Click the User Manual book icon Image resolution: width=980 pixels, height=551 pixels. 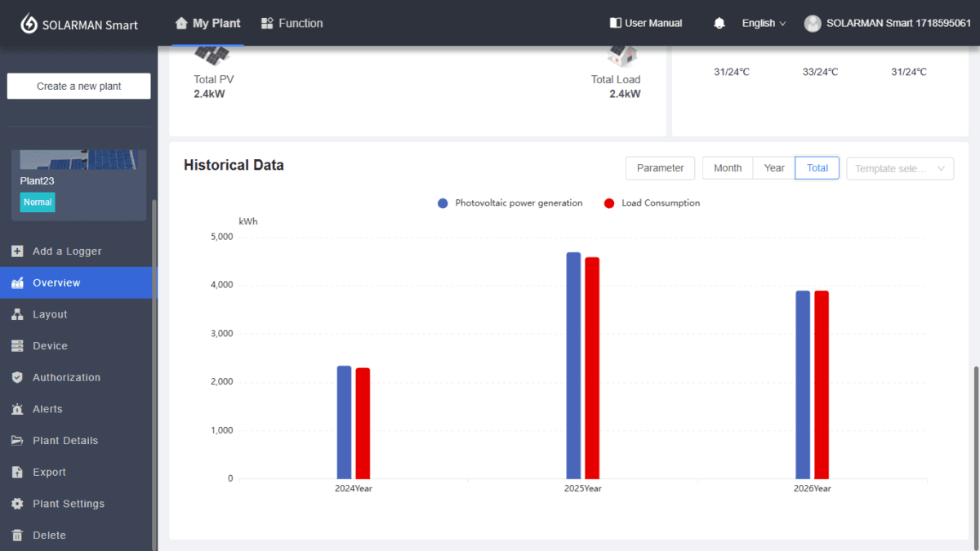pyautogui.click(x=616, y=23)
